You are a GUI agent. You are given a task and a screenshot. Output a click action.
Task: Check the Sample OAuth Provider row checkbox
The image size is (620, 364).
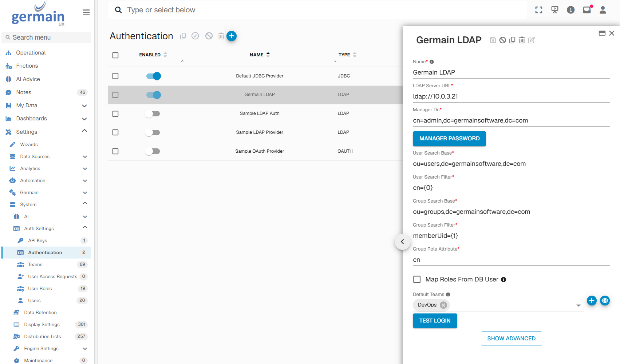(115, 151)
